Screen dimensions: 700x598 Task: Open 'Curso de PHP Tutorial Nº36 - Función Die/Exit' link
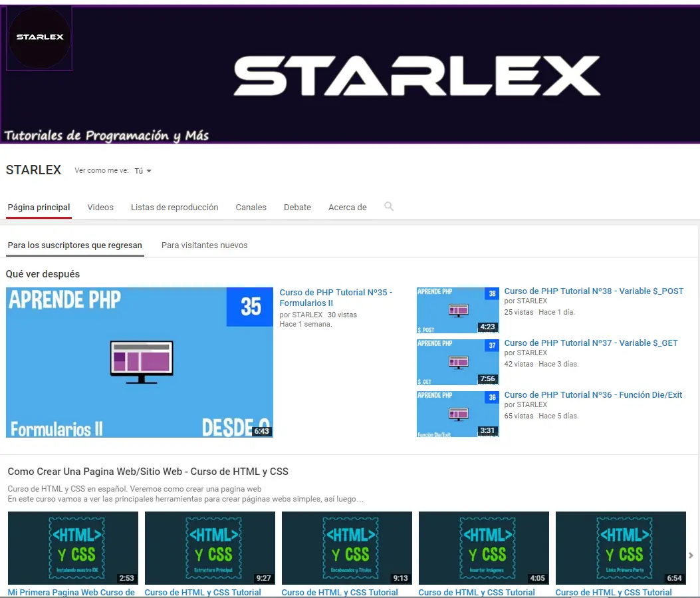593,395
